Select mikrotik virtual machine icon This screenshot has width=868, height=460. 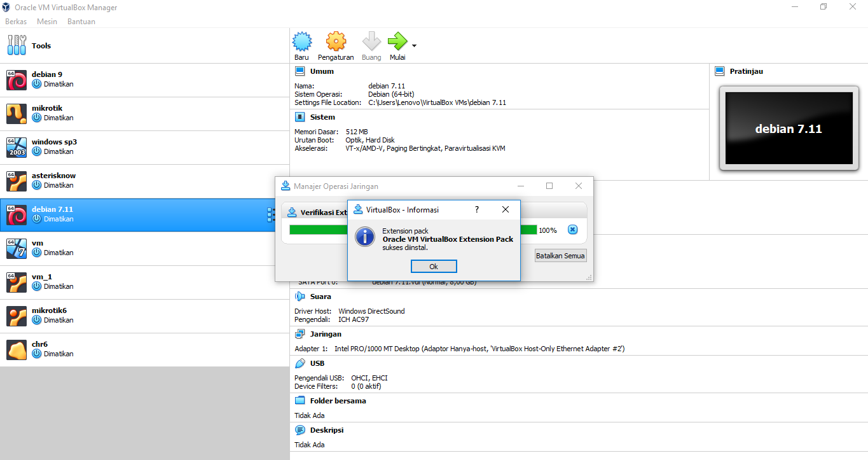17,113
